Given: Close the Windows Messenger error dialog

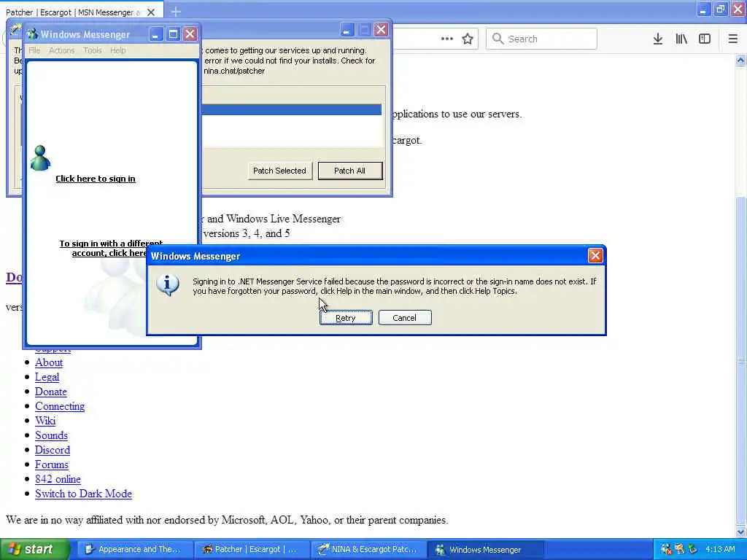Looking at the screenshot, I should 595,256.
